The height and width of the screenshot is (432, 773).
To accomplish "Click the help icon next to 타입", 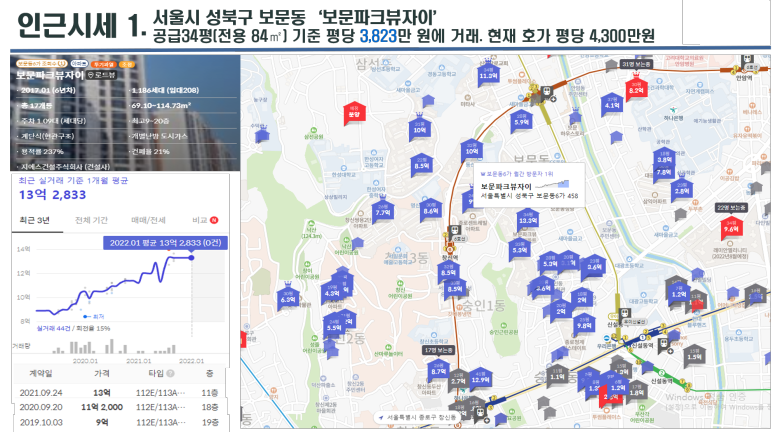I will (171, 373).
